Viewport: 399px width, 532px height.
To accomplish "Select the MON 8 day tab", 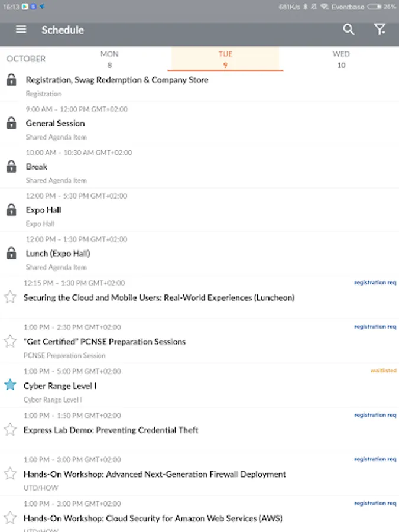I will click(x=109, y=59).
